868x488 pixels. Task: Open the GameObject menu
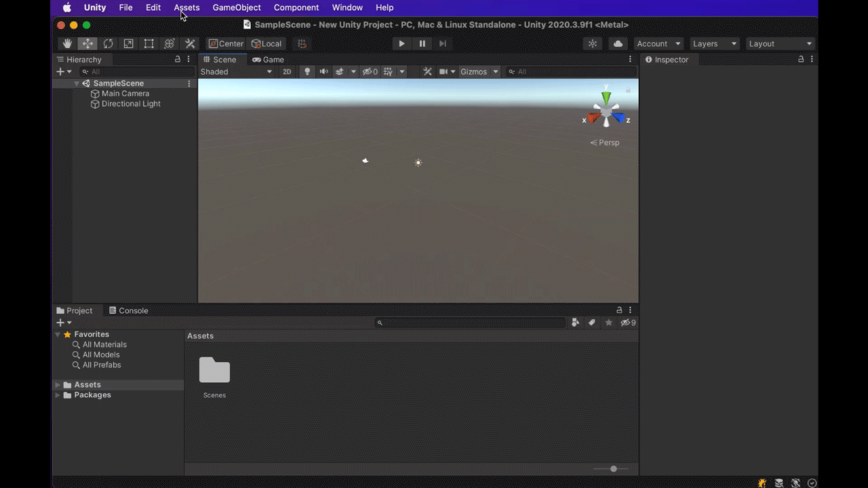pyautogui.click(x=237, y=7)
